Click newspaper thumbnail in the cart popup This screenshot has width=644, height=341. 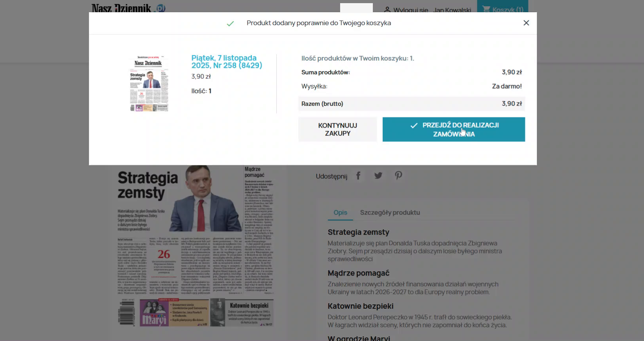(149, 83)
